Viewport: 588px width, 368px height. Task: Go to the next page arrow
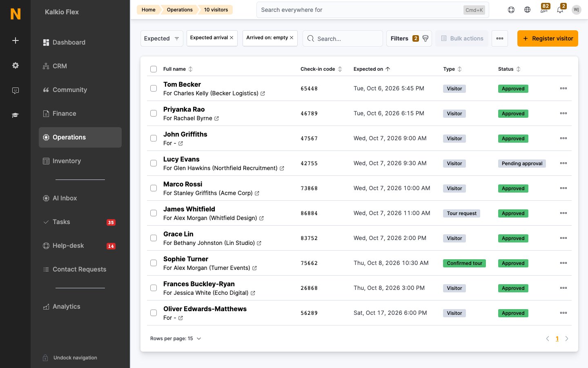click(567, 339)
